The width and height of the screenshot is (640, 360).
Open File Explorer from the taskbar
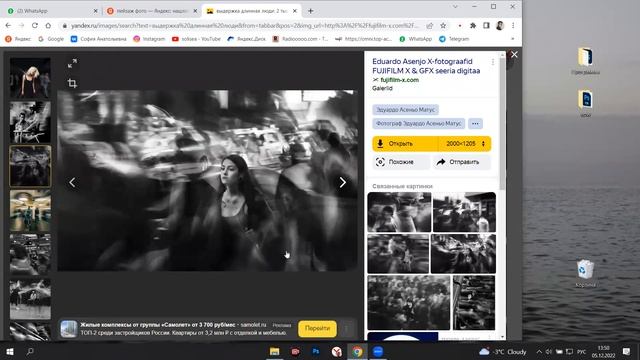(x=274, y=351)
